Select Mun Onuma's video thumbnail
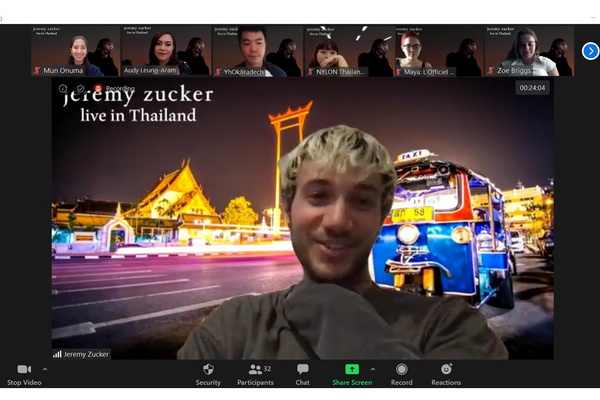The image size is (600, 400). pyautogui.click(x=75, y=51)
